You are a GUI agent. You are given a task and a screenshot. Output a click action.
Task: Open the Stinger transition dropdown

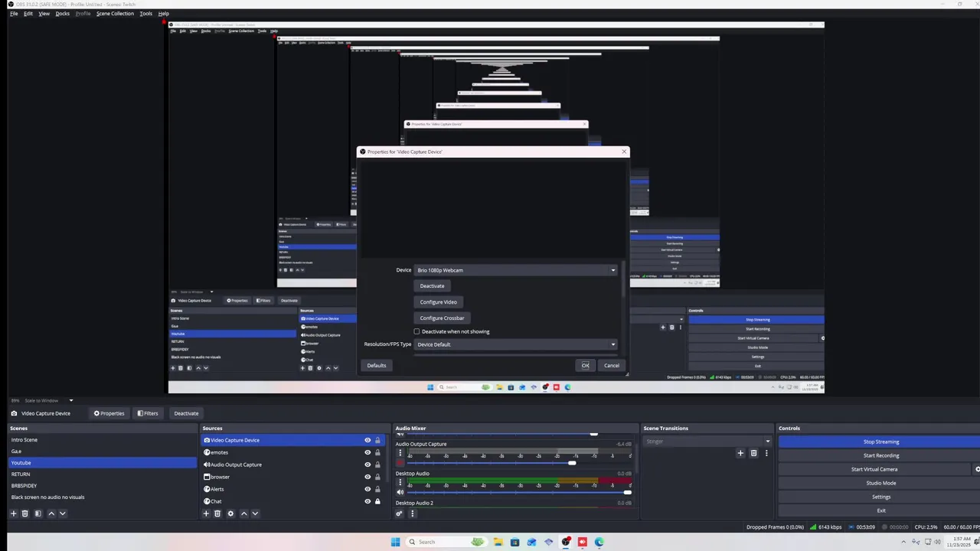click(707, 442)
